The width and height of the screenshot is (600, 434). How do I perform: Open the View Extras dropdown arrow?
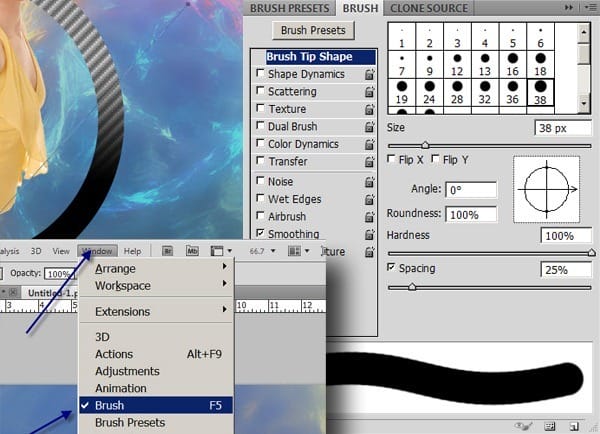230,251
